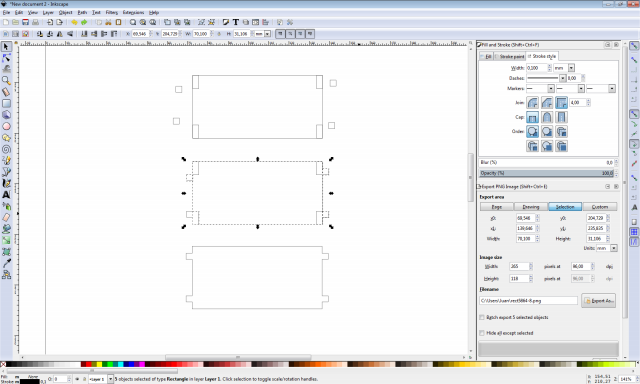Select the Eraser tool
640x384 pixels.
pos(6,218)
